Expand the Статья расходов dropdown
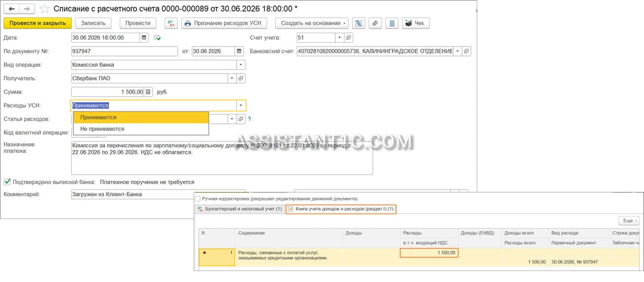This screenshot has height=282, width=644. (x=232, y=119)
